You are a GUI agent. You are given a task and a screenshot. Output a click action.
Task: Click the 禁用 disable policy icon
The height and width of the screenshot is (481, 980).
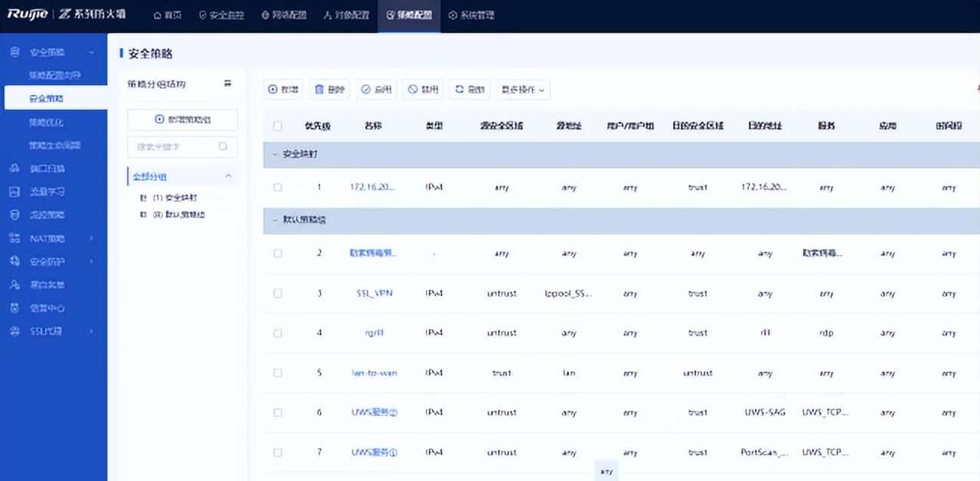click(422, 89)
